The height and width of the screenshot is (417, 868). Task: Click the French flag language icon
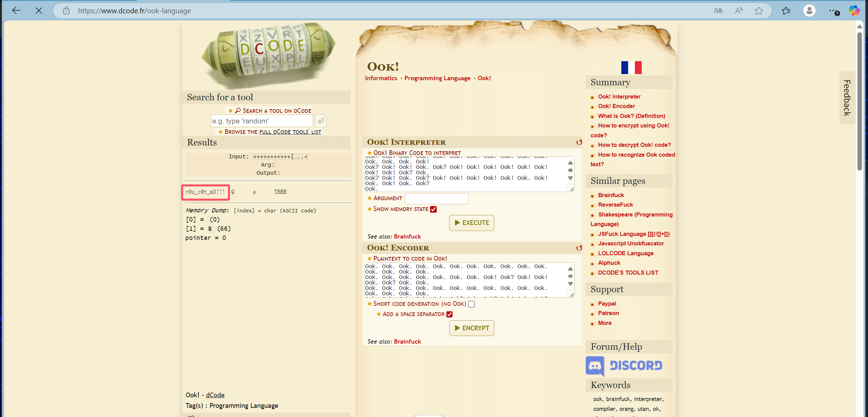coord(631,67)
